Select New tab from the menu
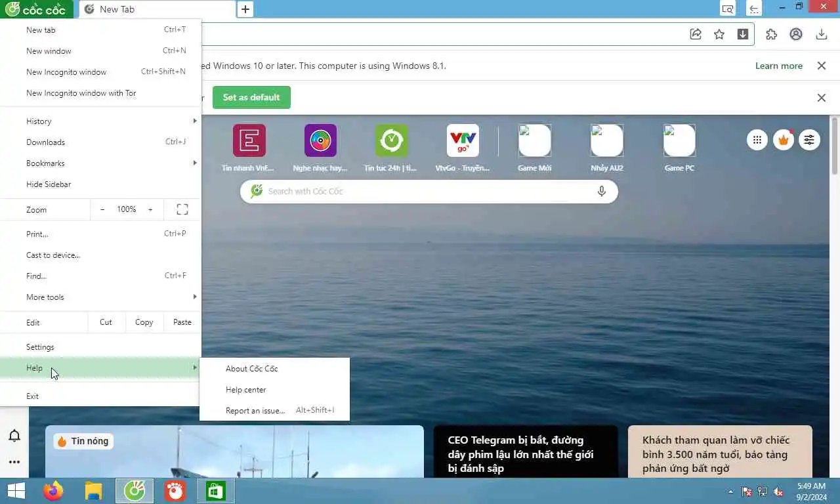 [100, 30]
